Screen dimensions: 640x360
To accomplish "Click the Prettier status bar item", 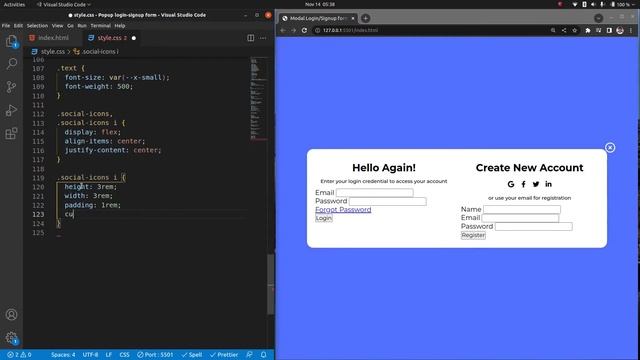I will click(x=224, y=355).
